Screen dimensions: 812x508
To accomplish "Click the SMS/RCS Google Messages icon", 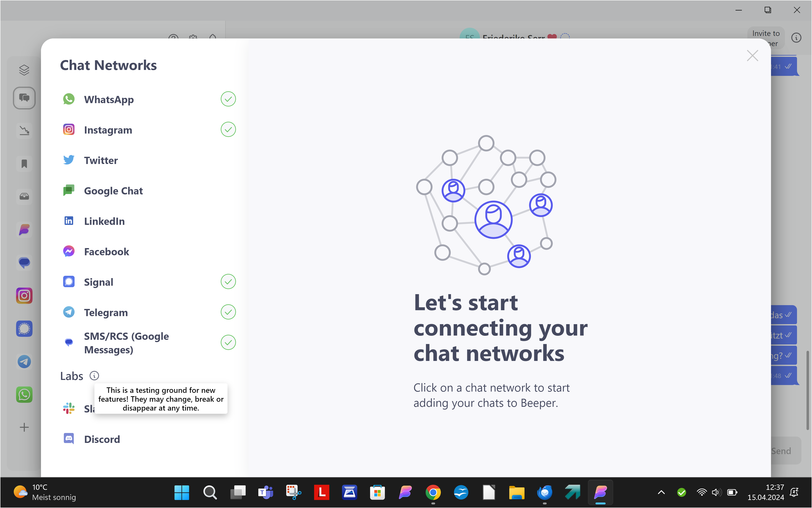I will click(x=69, y=342).
